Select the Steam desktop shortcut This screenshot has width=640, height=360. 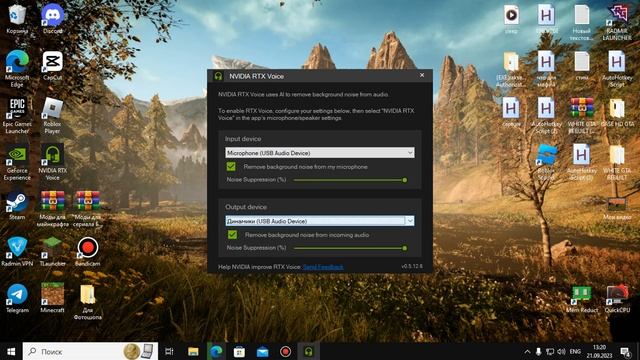(17, 205)
